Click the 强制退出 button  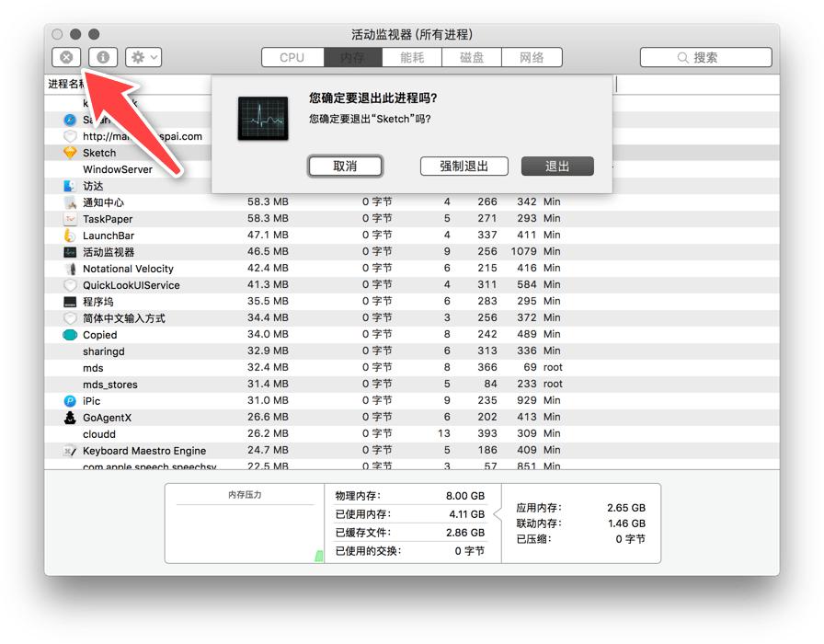tap(464, 167)
